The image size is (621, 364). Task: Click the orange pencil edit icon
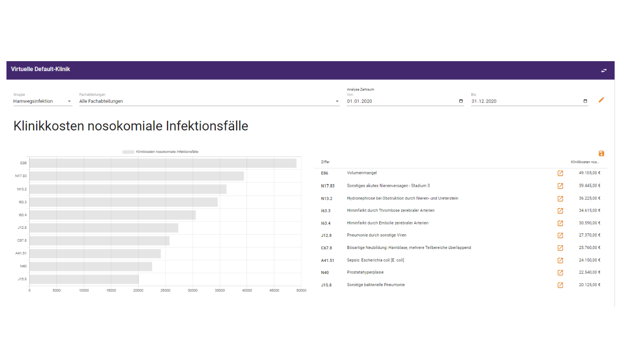tap(601, 100)
